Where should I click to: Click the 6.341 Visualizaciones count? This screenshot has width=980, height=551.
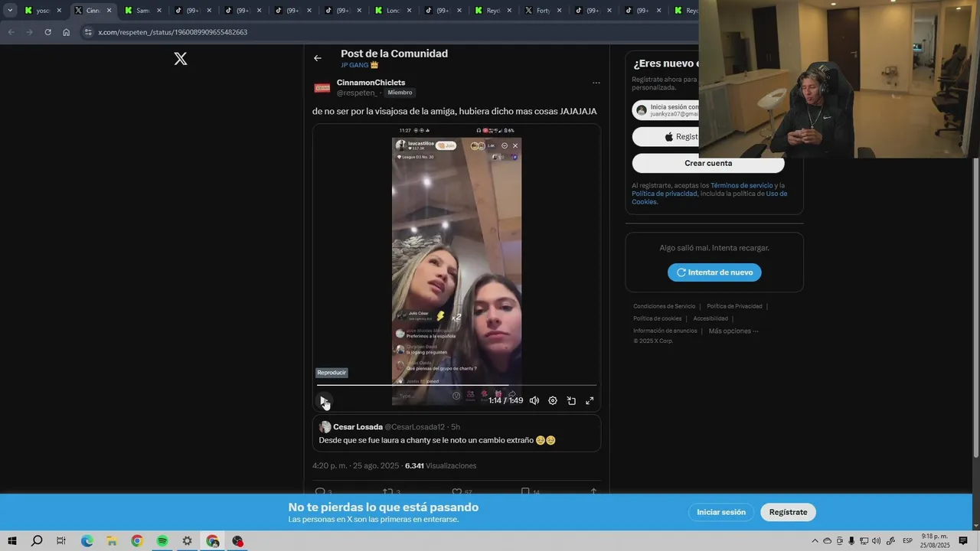pos(440,465)
